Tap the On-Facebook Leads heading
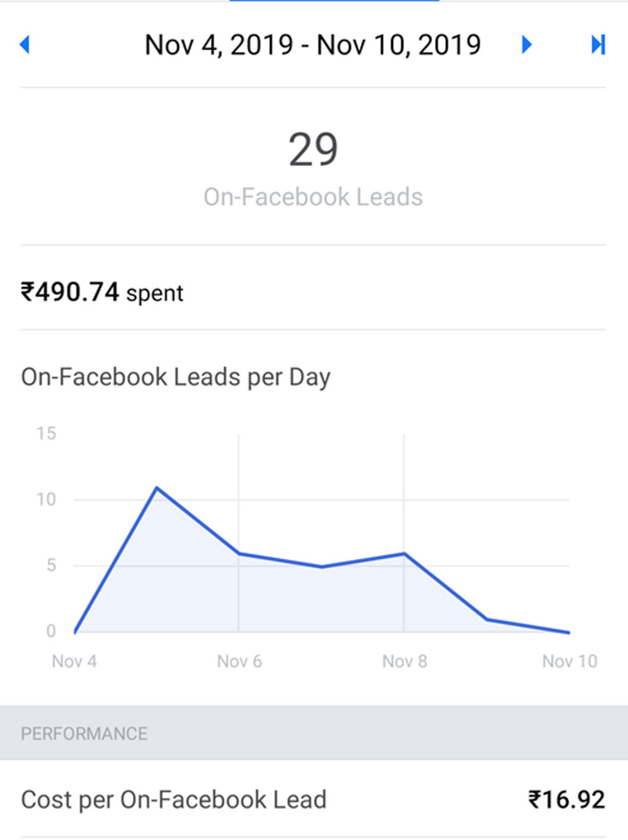 coord(313,196)
